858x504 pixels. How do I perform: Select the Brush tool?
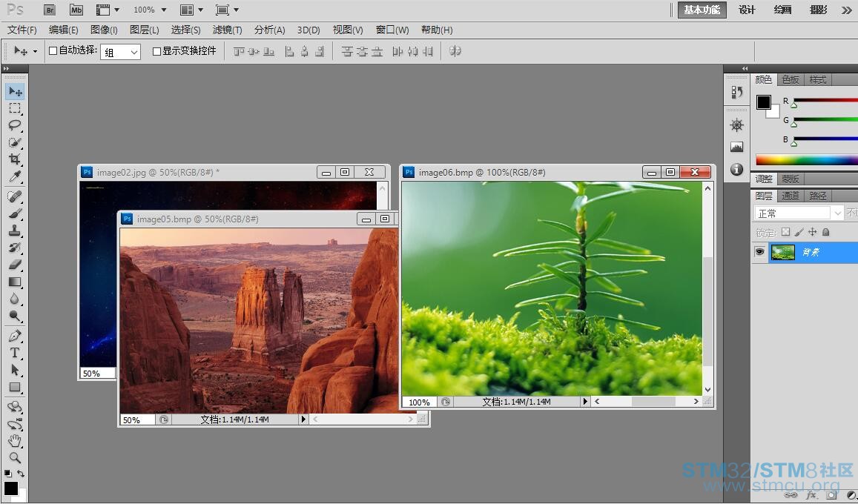[15, 213]
